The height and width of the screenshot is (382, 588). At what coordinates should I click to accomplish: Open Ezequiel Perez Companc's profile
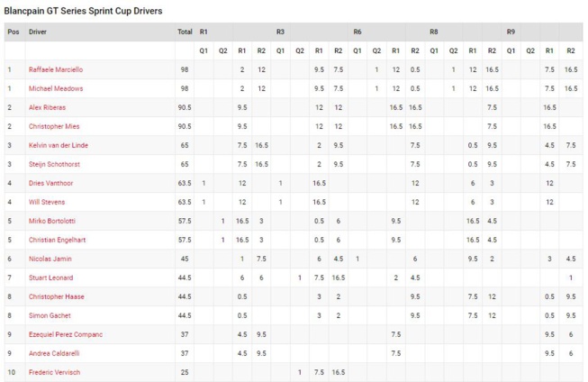click(x=66, y=334)
